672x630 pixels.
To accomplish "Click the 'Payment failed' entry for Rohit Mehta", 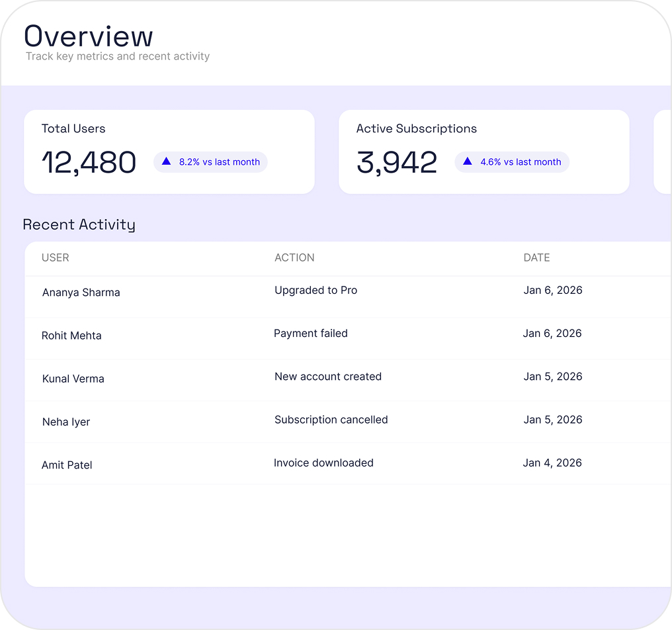I will [311, 334].
